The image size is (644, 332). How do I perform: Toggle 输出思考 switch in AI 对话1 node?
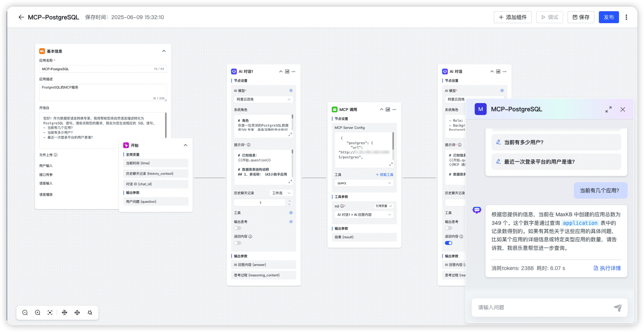238,228
